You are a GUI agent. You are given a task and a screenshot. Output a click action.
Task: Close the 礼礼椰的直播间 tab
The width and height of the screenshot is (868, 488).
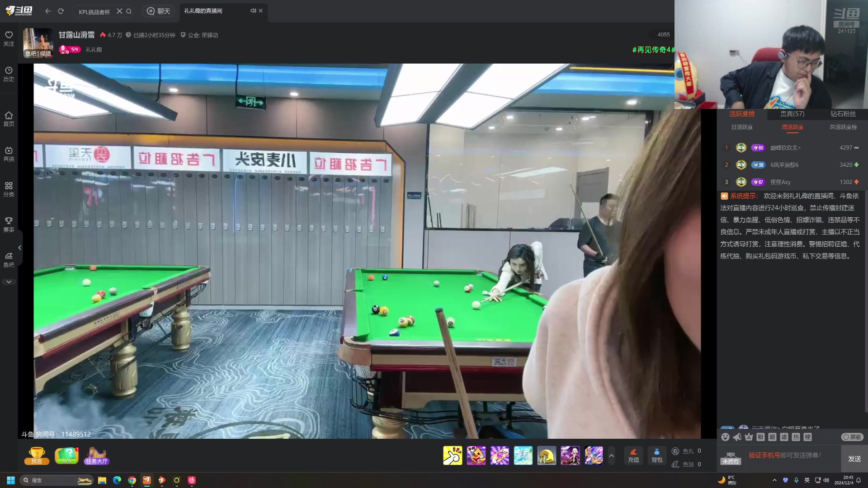[x=261, y=11]
